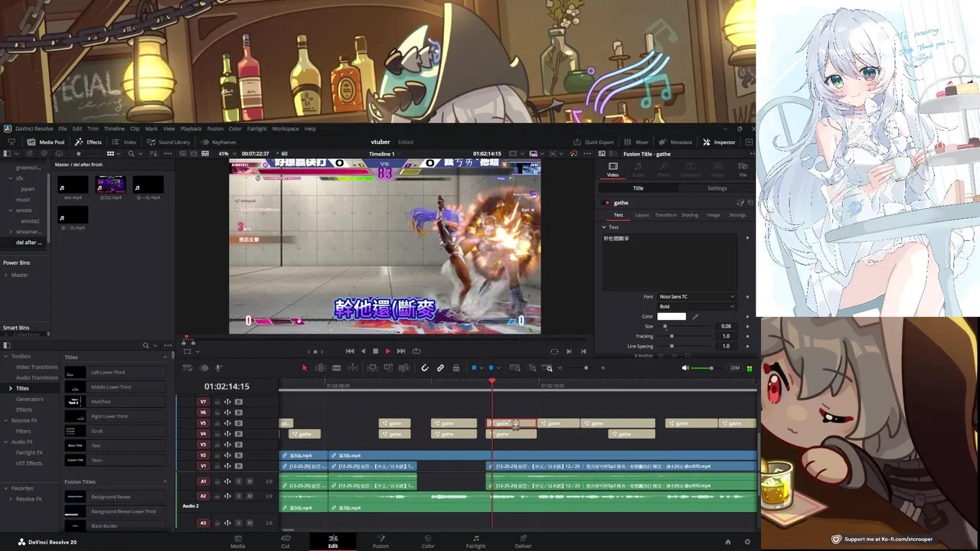This screenshot has height=551, width=980.
Task: Solo track A2 with S button
Action: [238, 496]
